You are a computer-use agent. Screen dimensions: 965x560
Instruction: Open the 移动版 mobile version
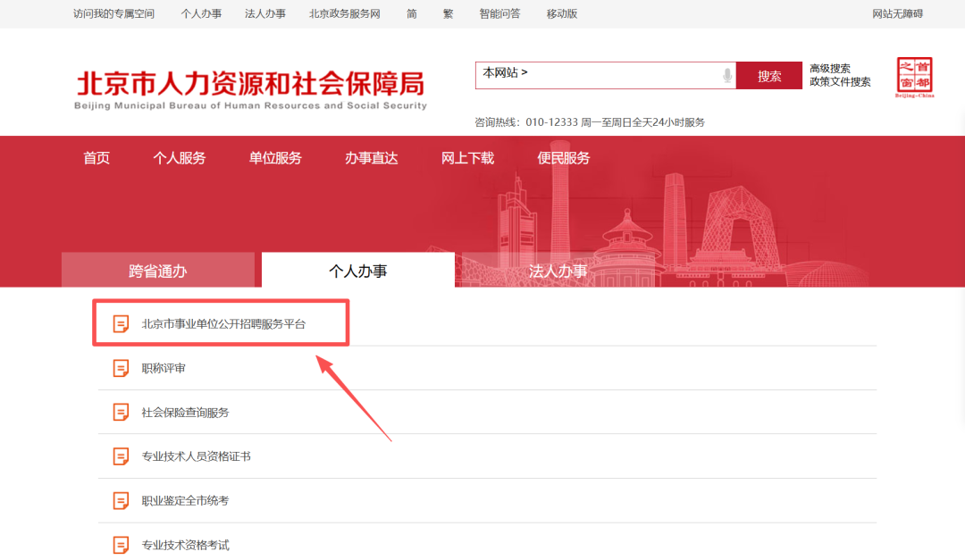click(562, 13)
